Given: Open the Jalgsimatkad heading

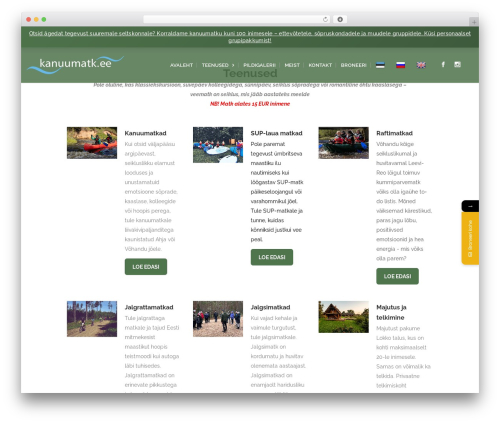Looking at the screenshot, I should coord(270,307).
